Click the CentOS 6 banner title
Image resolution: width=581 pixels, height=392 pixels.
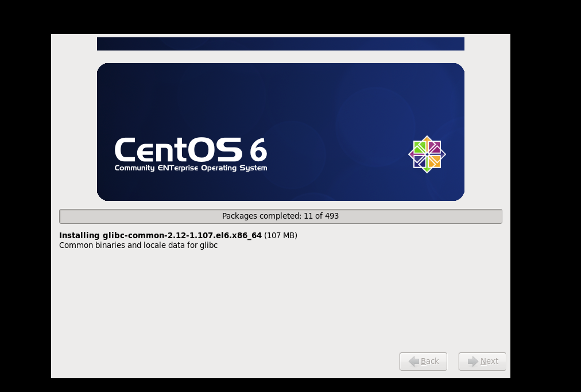click(191, 150)
